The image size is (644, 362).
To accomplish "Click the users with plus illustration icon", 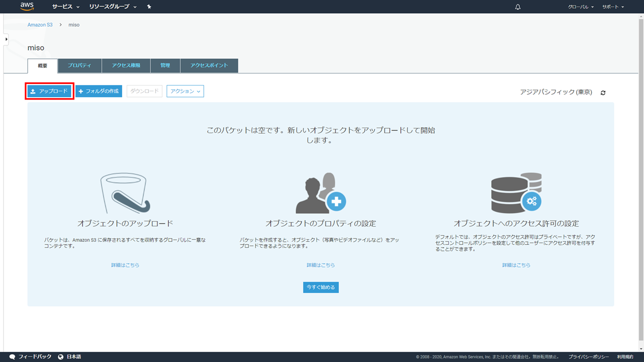I will (320, 194).
